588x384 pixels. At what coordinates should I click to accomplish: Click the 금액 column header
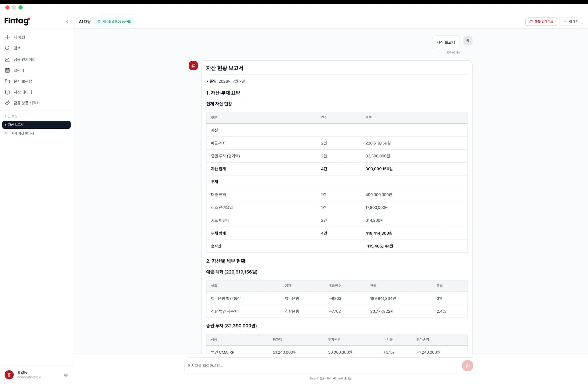368,117
